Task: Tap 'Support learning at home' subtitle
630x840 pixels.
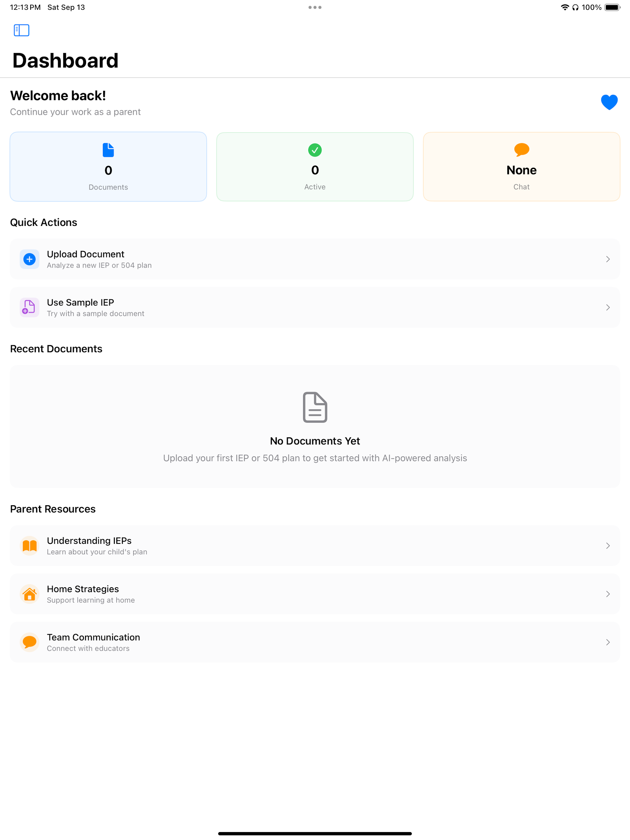Action: click(91, 600)
